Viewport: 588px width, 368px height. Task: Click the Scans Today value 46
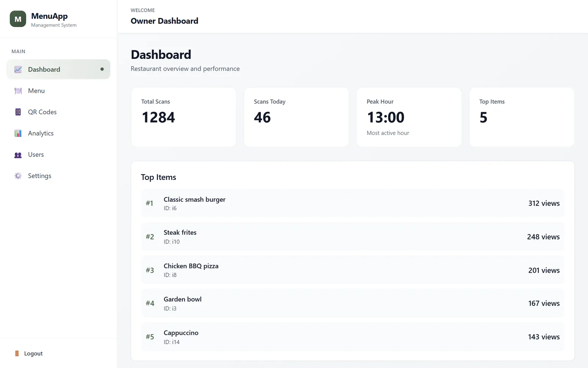[x=262, y=117]
